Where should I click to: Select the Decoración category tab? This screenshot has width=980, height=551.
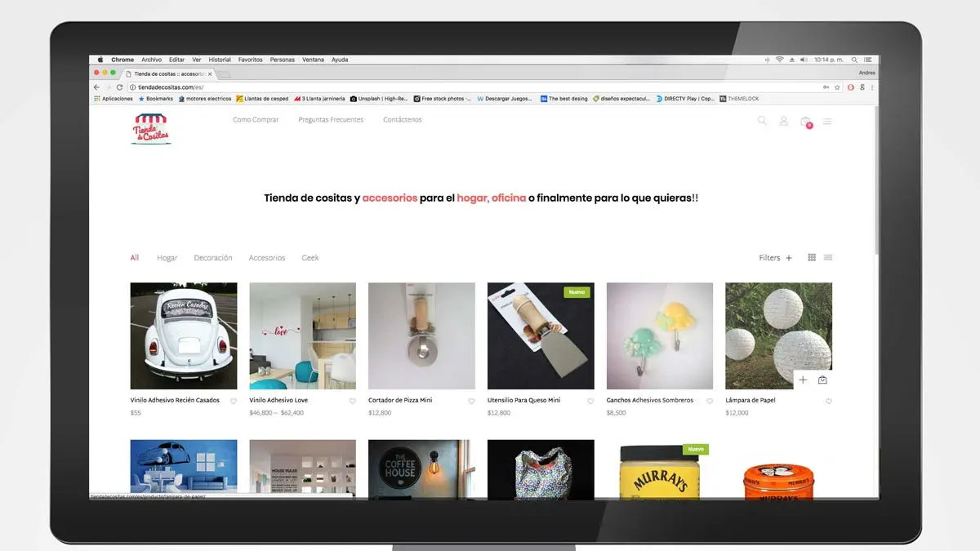[213, 258]
